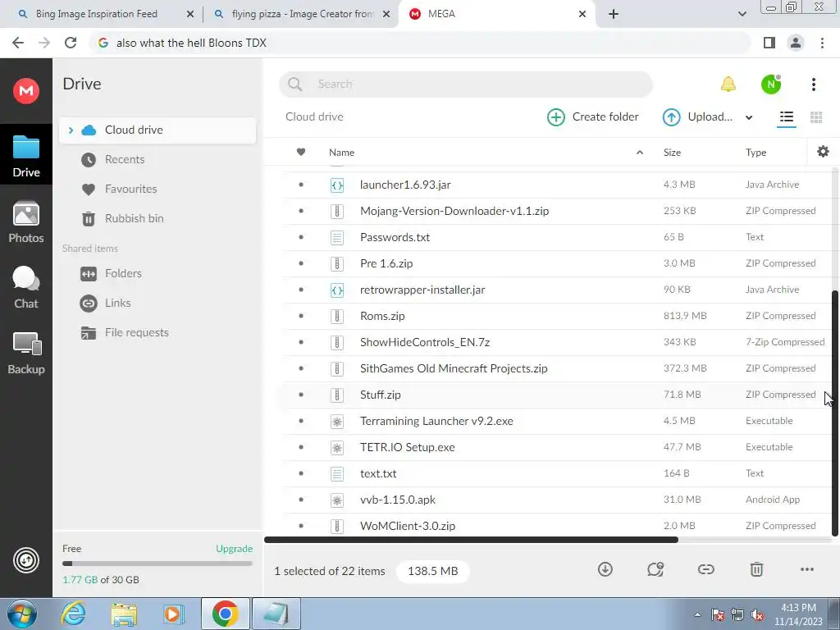Screen dimensions: 840x630
Task: Click the trash icon in bottom bar
Action: pos(756,569)
